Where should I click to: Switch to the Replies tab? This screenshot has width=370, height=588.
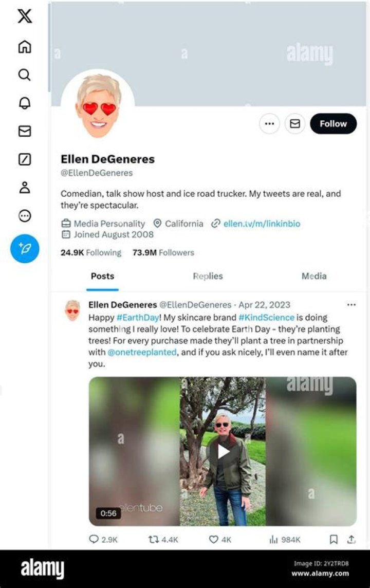click(x=208, y=276)
